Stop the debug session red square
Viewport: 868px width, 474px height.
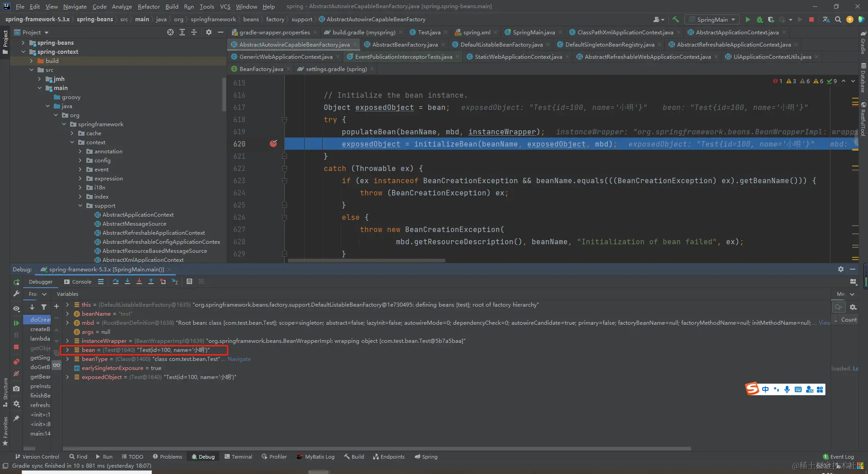16,347
